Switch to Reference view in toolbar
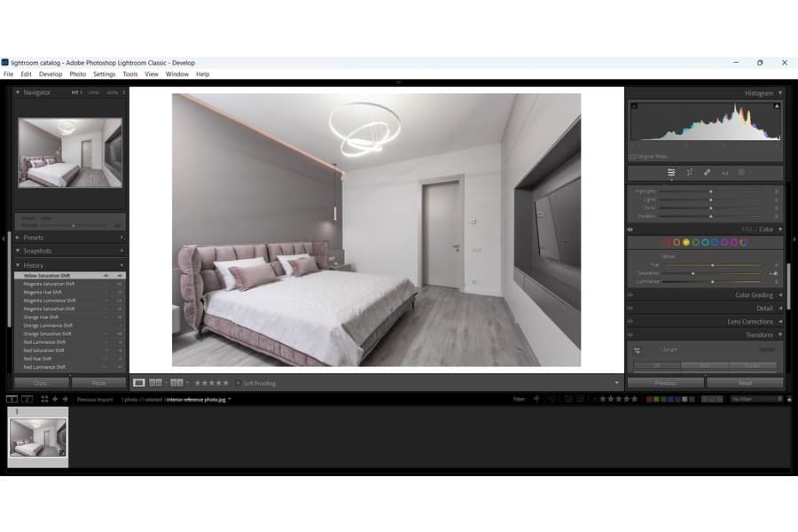This screenshot has width=798, height=532. 156,383
